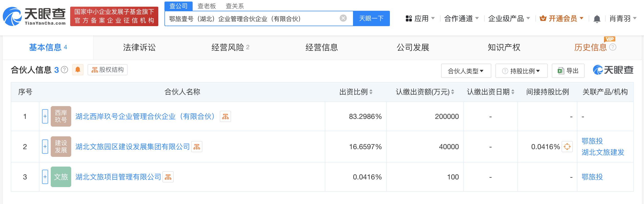This screenshot has width=644, height=204.
Task: Expand row 3 湖北文旅项目管理 plus toggle
Action: tap(45, 177)
